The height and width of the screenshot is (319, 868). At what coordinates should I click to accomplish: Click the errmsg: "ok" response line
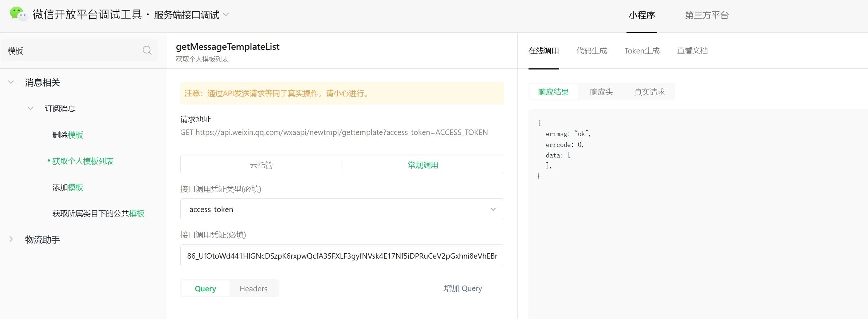568,134
